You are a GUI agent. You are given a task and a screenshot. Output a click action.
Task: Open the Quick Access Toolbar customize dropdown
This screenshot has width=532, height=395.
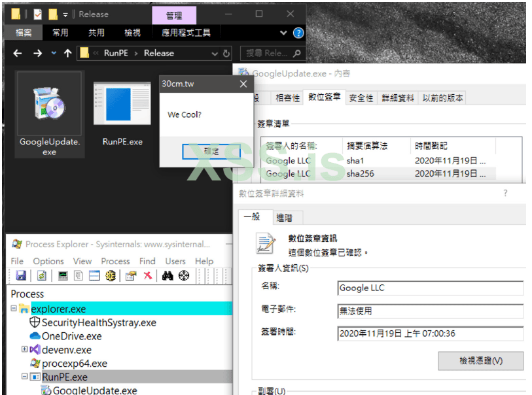[65, 14]
